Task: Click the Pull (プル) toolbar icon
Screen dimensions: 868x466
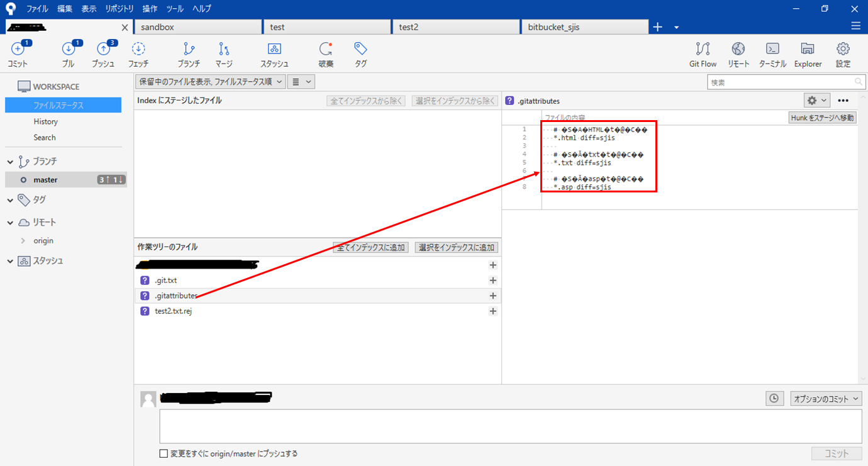Action: click(x=69, y=48)
